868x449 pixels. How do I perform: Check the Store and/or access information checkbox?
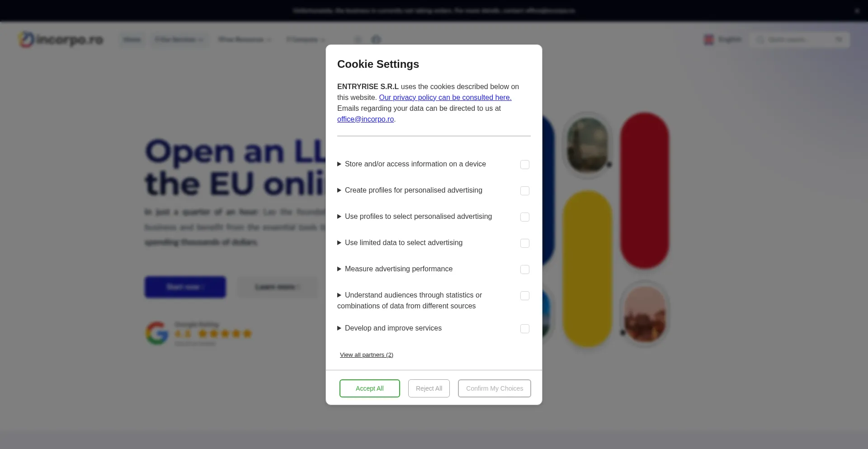click(x=525, y=165)
